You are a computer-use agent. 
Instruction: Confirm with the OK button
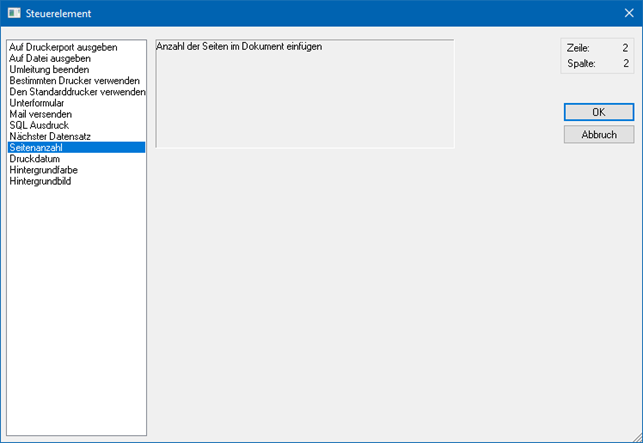click(x=598, y=112)
